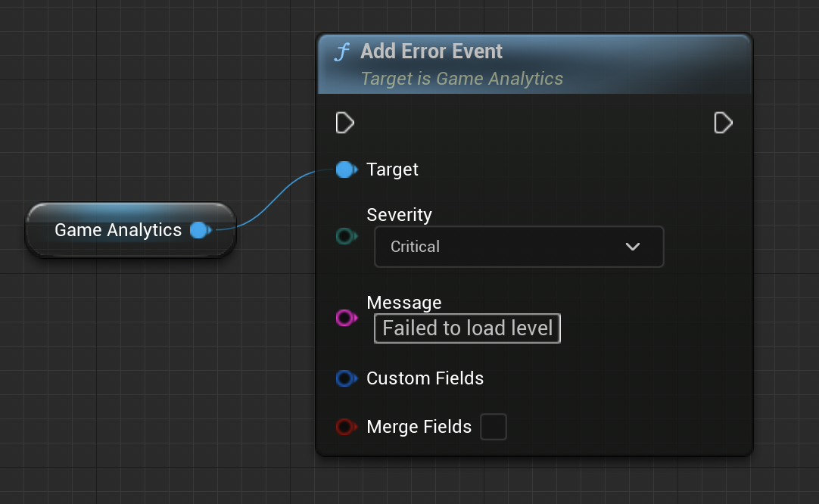Image resolution: width=819 pixels, height=504 pixels.
Task: Select the Game Analytics variable node
Action: [118, 230]
